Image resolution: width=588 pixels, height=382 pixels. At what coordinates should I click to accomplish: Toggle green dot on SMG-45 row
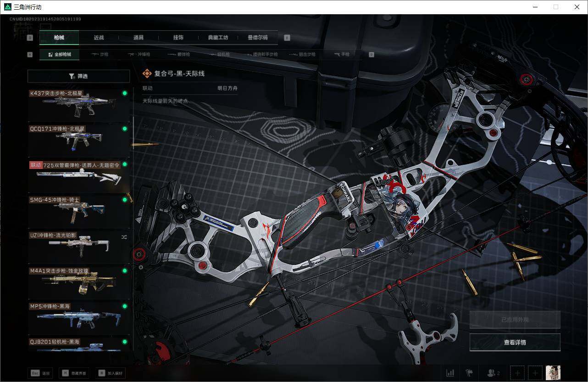point(124,200)
